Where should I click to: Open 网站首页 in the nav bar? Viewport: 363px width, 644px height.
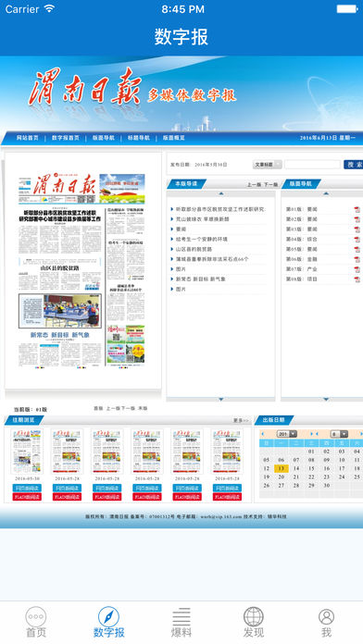(x=27, y=138)
